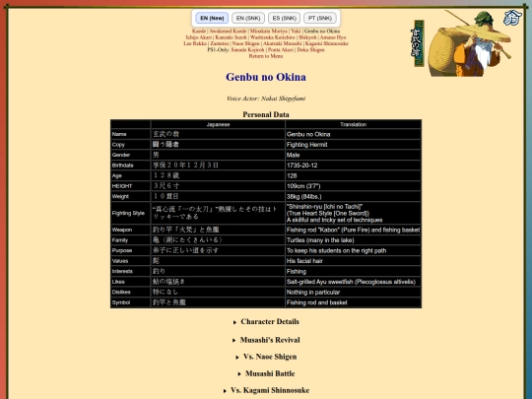Open the Kaede character page
532x399 pixels.
click(x=199, y=31)
